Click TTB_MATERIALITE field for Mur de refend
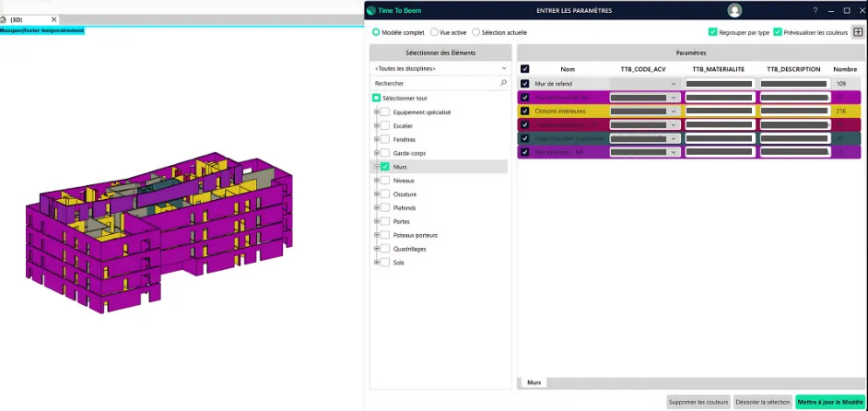 click(x=720, y=84)
